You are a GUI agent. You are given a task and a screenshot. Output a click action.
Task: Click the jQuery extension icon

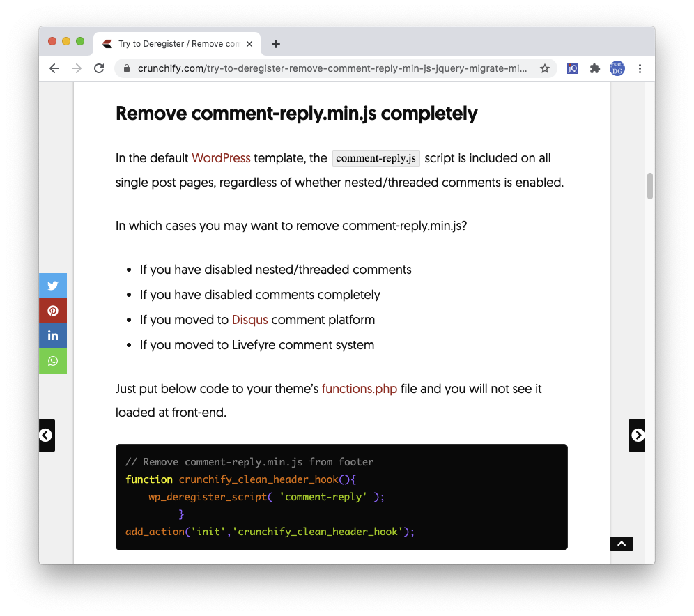pos(572,68)
